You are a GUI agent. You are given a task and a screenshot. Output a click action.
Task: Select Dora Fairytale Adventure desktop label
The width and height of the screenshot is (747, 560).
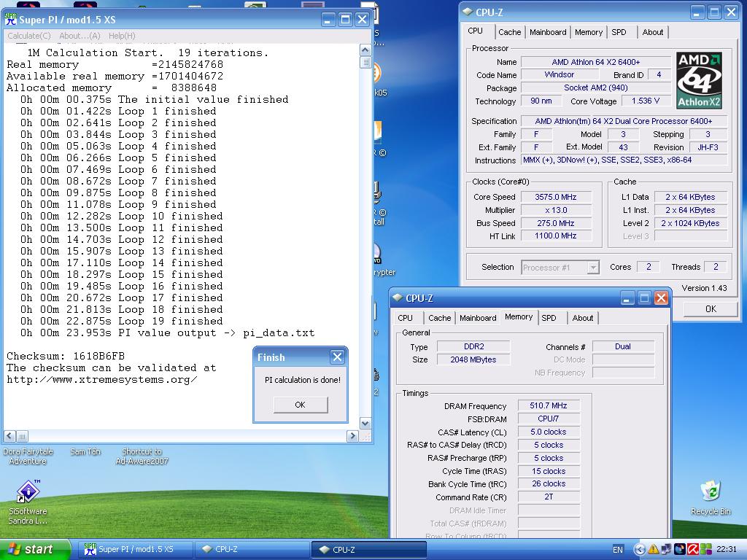(x=28, y=456)
